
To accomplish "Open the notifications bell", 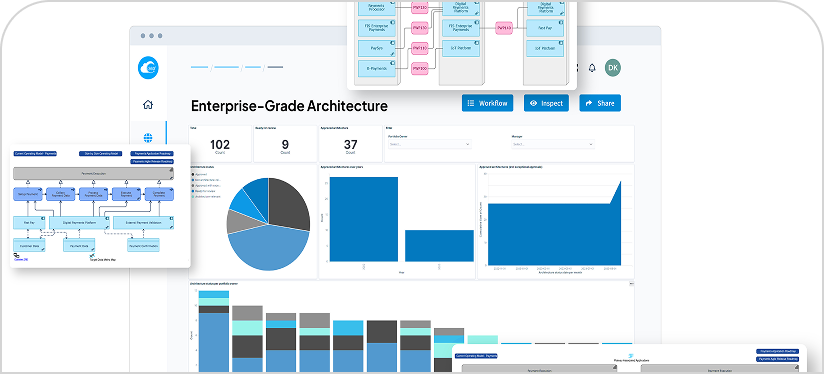I will [592, 68].
